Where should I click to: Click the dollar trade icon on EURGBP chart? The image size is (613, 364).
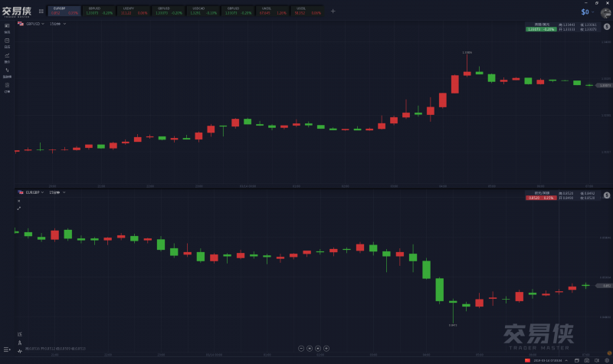click(607, 195)
